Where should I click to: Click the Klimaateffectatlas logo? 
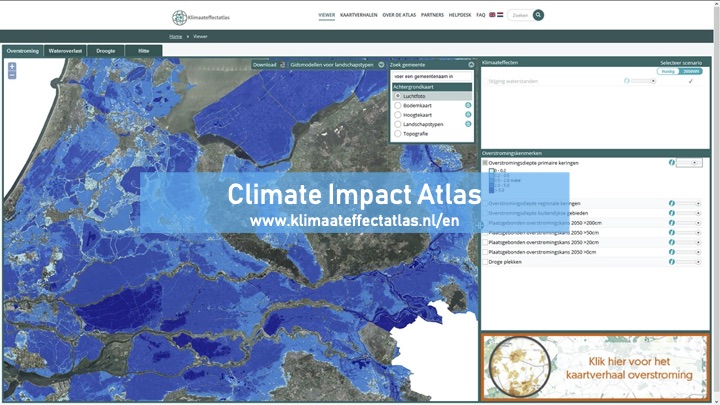pos(201,17)
